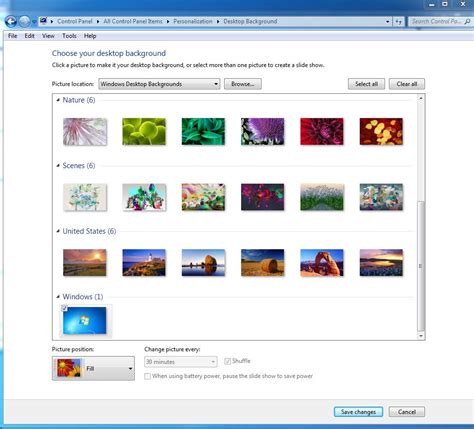Open the View menu
The image size is (474, 429).
[x=48, y=36]
